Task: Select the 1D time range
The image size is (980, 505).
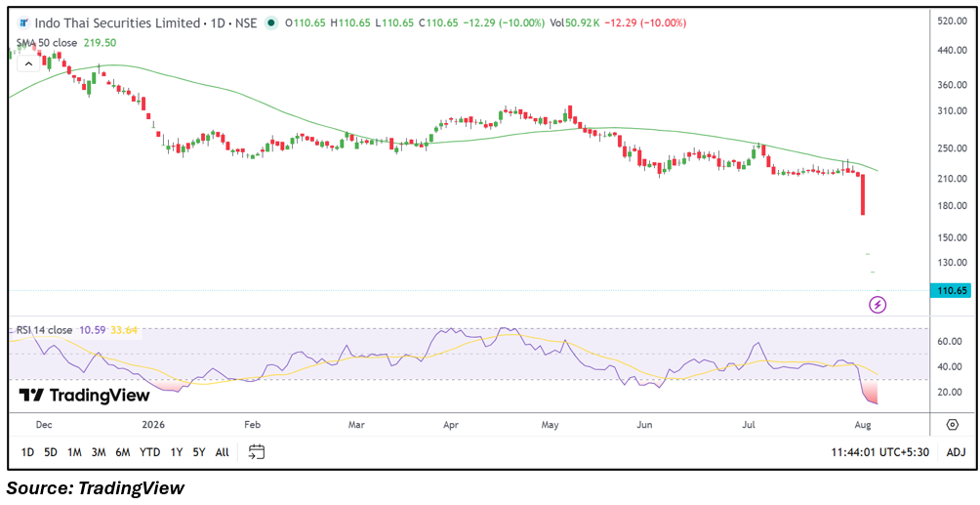Action: point(27,452)
